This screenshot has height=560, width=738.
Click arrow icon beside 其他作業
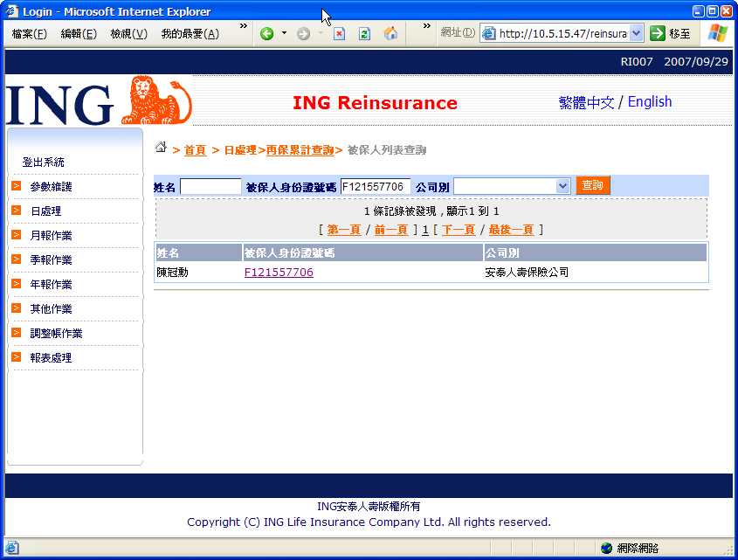pyautogui.click(x=17, y=308)
